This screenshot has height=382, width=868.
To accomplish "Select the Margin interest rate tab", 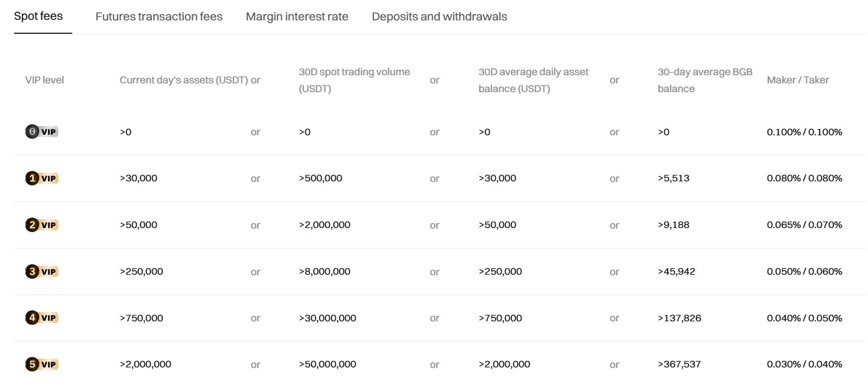I will [297, 16].
